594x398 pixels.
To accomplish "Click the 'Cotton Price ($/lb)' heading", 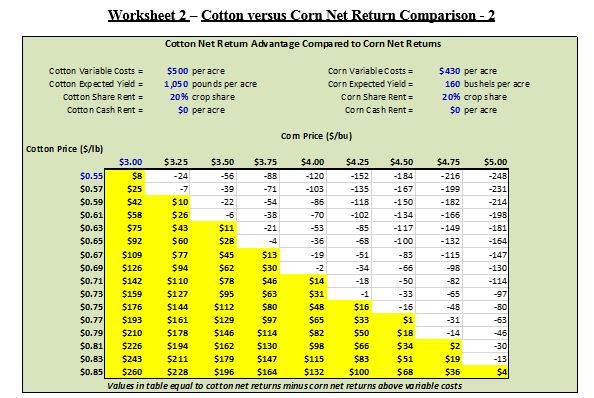I will click(x=64, y=149).
